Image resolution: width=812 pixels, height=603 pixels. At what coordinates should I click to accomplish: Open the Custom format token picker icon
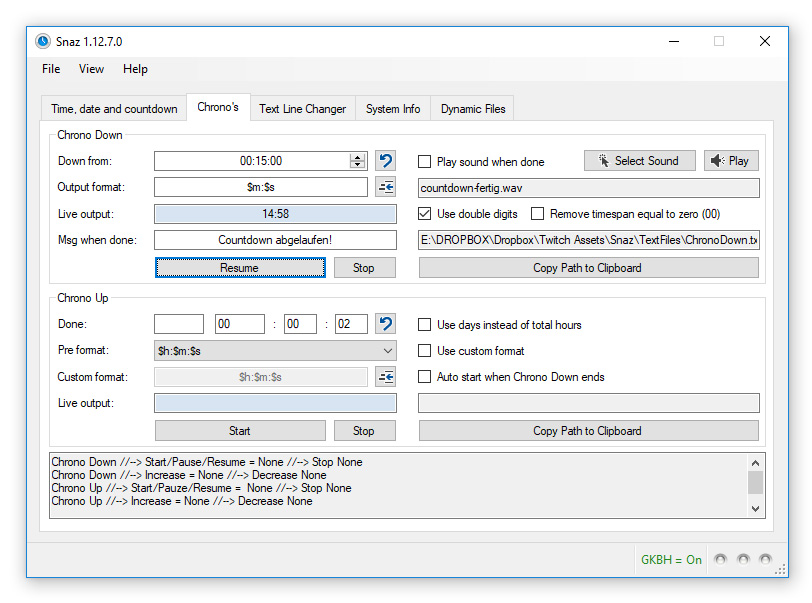(385, 377)
